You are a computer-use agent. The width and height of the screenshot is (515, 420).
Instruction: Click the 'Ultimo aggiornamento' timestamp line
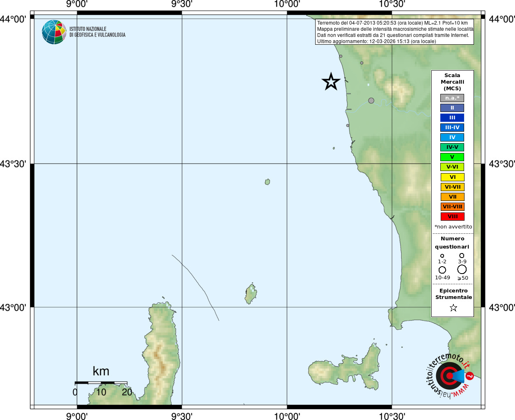[x=377, y=41]
